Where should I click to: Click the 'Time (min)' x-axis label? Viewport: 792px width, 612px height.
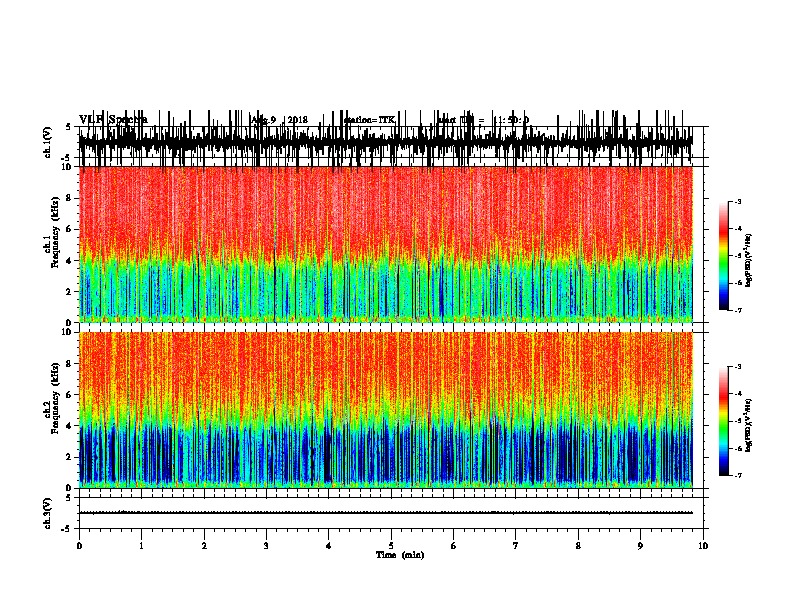[400, 555]
